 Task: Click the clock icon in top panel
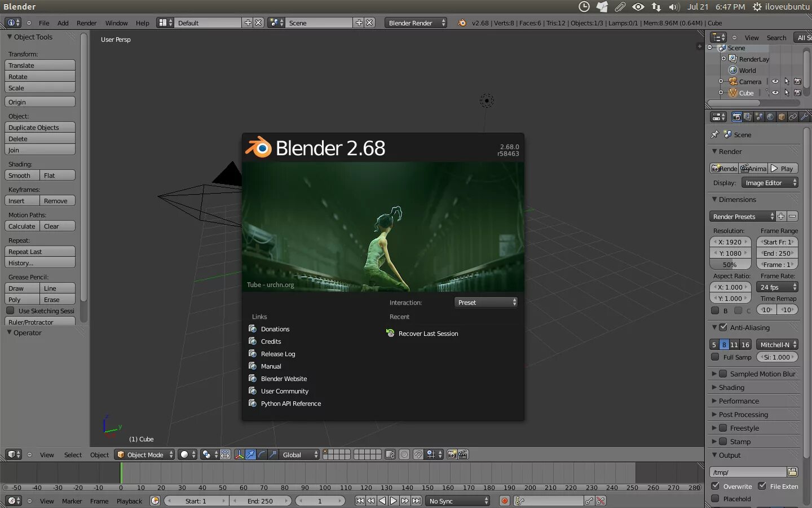pyautogui.click(x=584, y=7)
